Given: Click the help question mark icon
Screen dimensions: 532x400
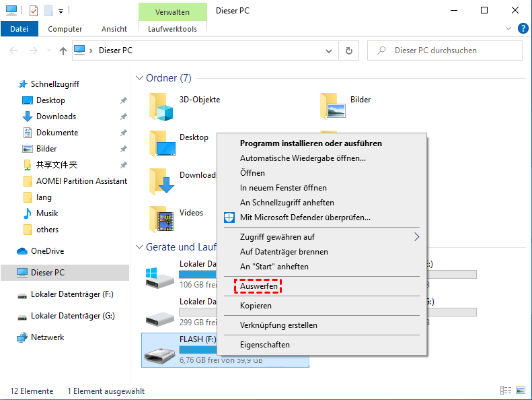Looking at the screenshot, I should [523, 28].
